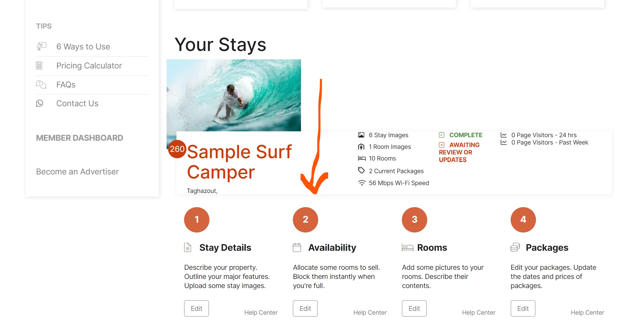Click Become an Advertiser link
The image size is (644, 322).
pyautogui.click(x=77, y=172)
